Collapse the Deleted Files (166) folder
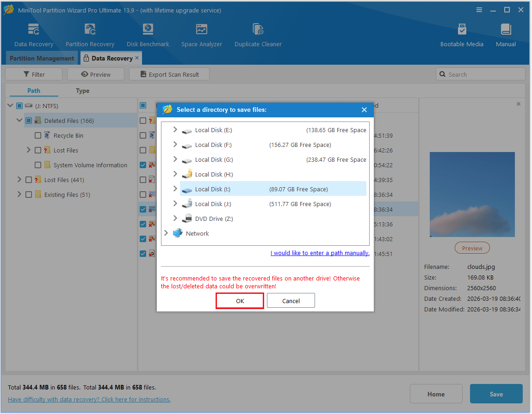 point(19,120)
